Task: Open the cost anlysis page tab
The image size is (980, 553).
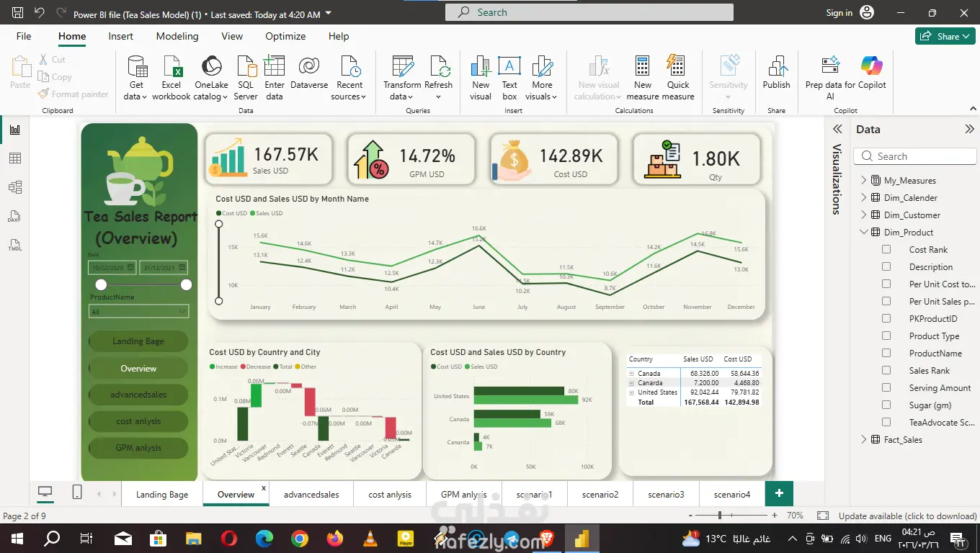Action: click(390, 495)
